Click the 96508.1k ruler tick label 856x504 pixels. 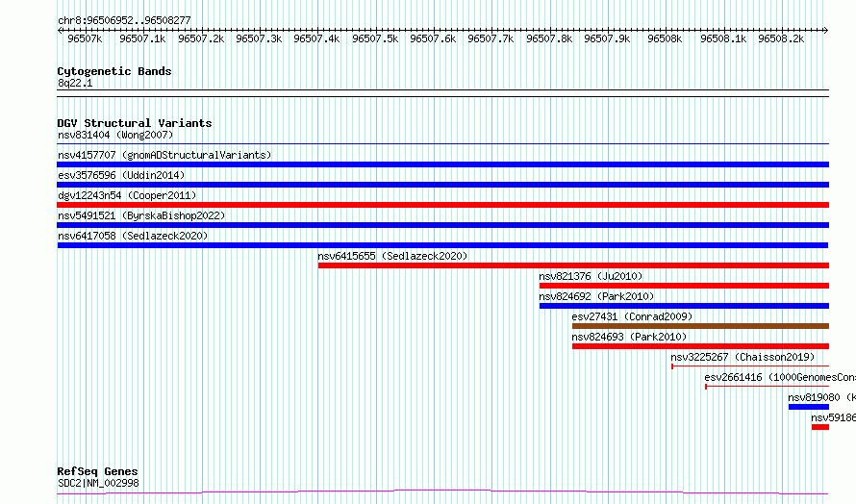(723, 38)
